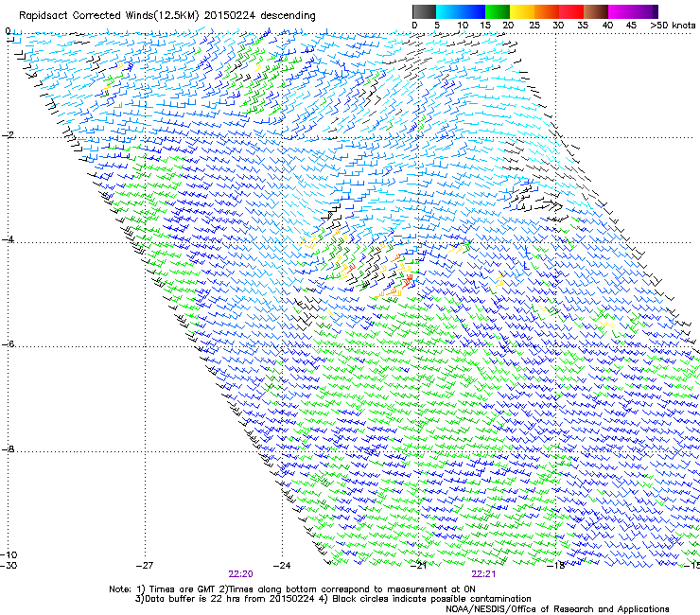Click the brown 35-40 knots legend segment
The width and height of the screenshot is (700, 615).
coord(596,11)
